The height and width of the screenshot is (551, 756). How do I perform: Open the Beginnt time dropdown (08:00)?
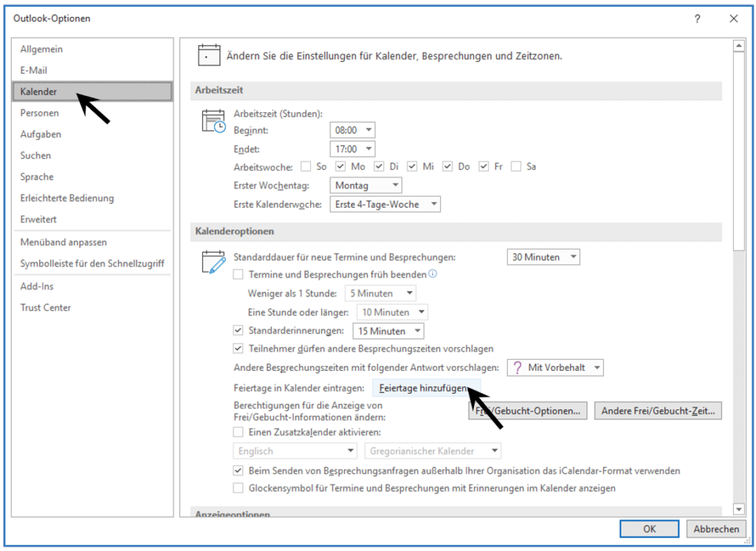(352, 130)
